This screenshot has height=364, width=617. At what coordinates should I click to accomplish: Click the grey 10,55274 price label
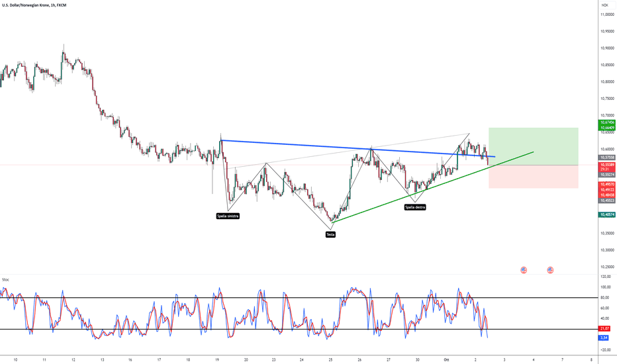pyautogui.click(x=607, y=174)
